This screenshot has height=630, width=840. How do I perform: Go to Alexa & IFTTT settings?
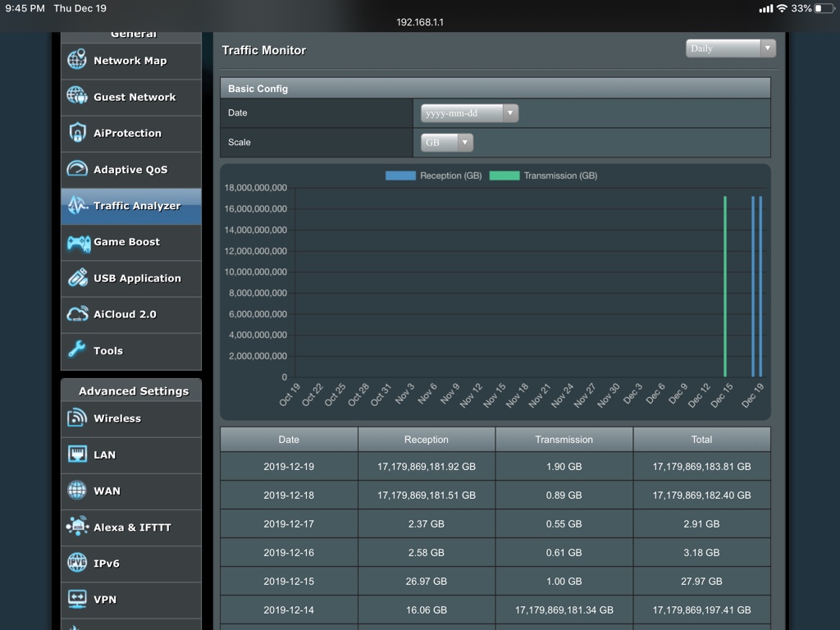pos(131,527)
